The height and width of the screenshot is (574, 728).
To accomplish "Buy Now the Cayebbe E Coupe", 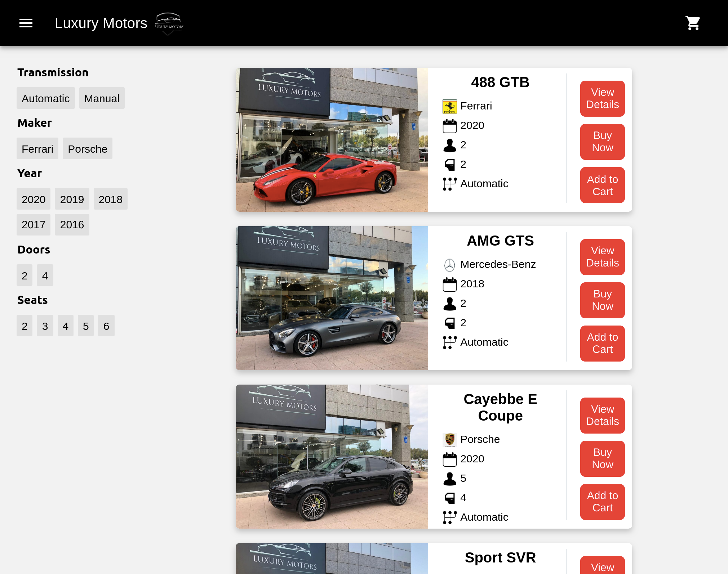I will point(603,459).
